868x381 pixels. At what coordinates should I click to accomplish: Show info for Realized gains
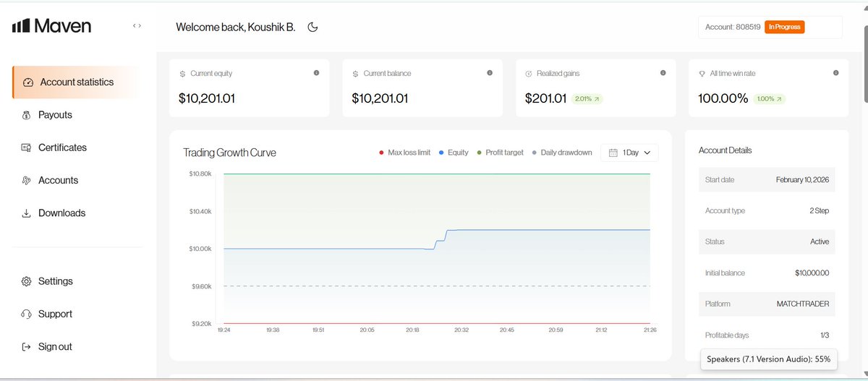663,73
